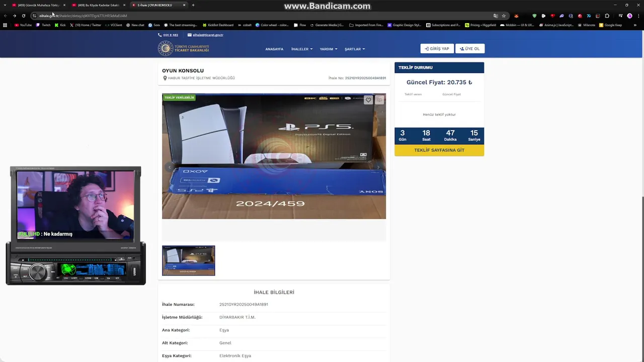Switch to Gümrük Muhafaza Türkiye tab
The height and width of the screenshot is (362, 644).
(38, 5)
